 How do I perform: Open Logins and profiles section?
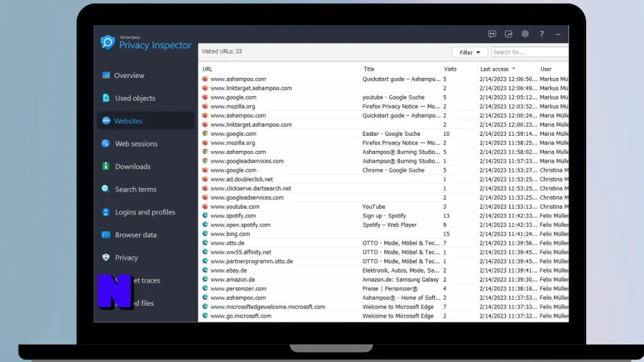[x=146, y=212]
